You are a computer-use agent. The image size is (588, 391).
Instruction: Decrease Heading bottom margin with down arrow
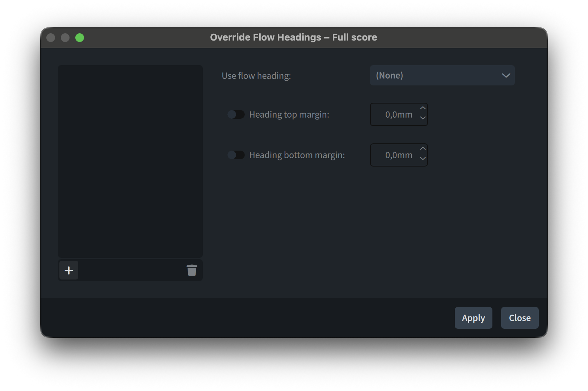(x=423, y=159)
